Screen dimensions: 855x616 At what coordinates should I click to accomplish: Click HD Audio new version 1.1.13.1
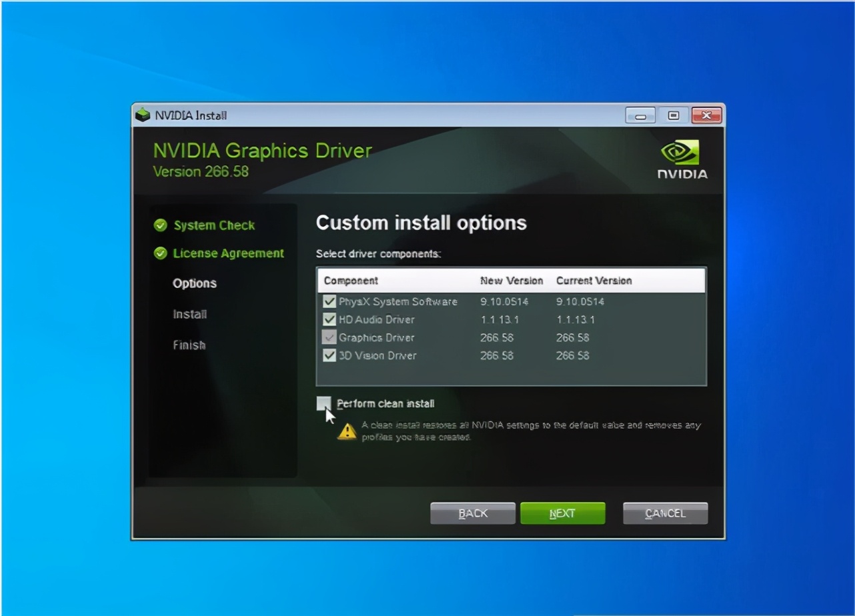tap(500, 319)
